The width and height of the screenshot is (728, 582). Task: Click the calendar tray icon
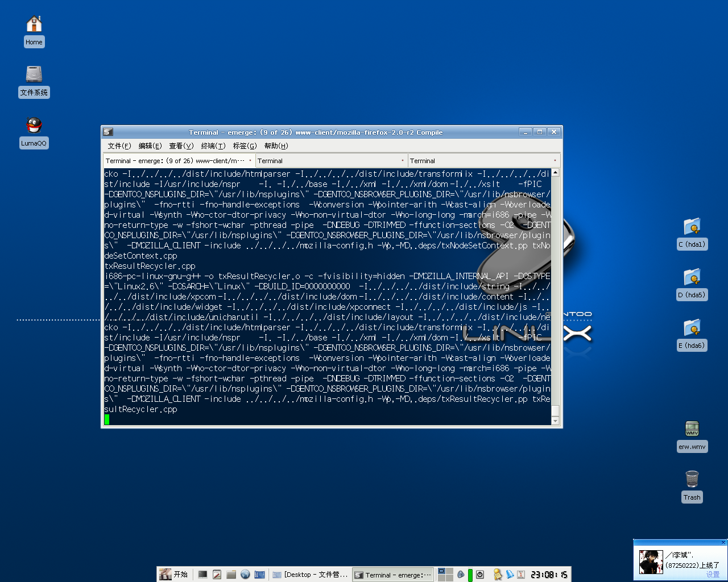(521, 575)
